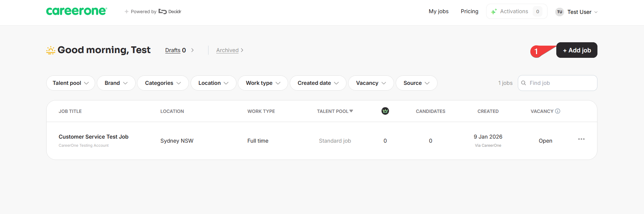Click the TU user avatar
Viewport: 644px width, 214px height.
pyautogui.click(x=560, y=12)
